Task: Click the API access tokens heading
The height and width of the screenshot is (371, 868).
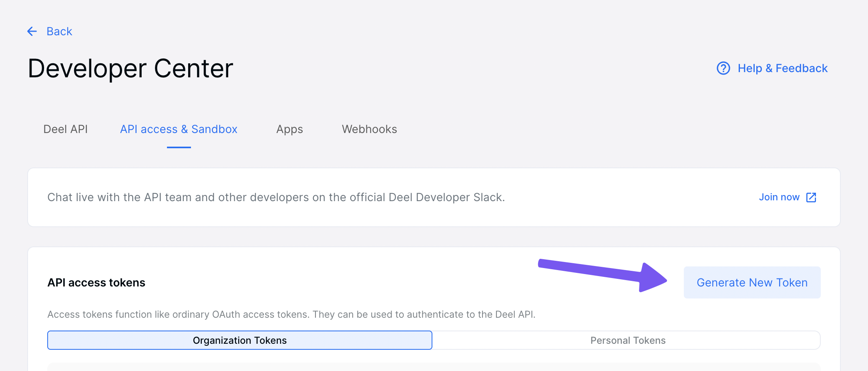Action: (x=96, y=282)
